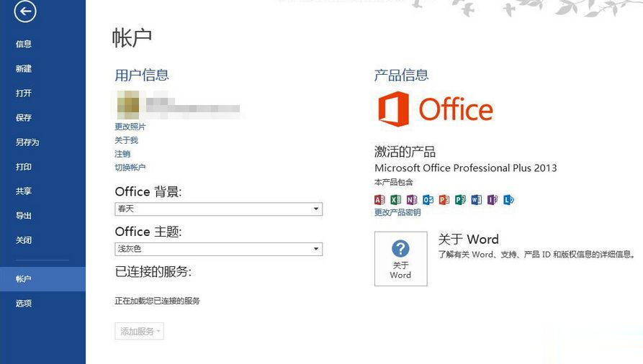Open the 关于 Word button
643x364 pixels.
(x=400, y=259)
